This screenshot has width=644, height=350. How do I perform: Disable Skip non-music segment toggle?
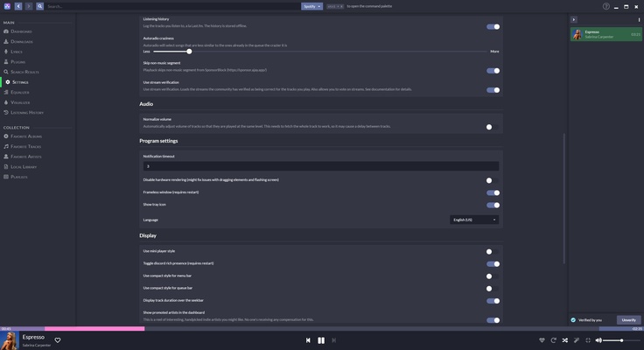click(493, 71)
